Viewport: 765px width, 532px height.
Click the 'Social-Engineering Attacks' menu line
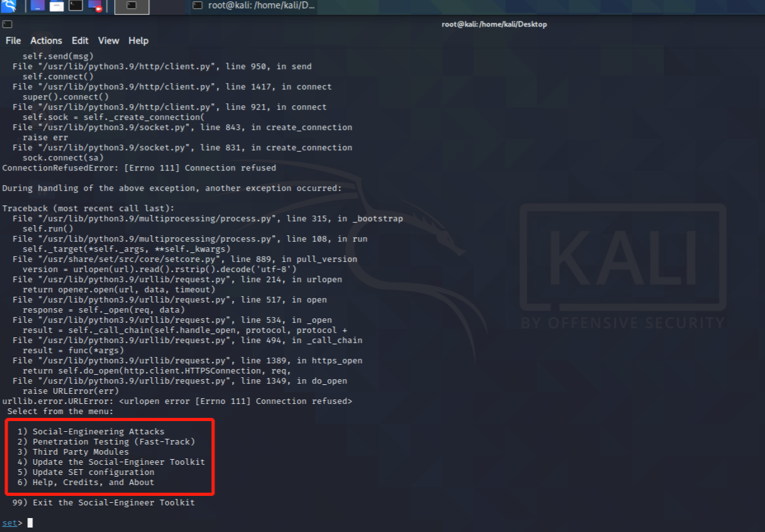point(91,432)
